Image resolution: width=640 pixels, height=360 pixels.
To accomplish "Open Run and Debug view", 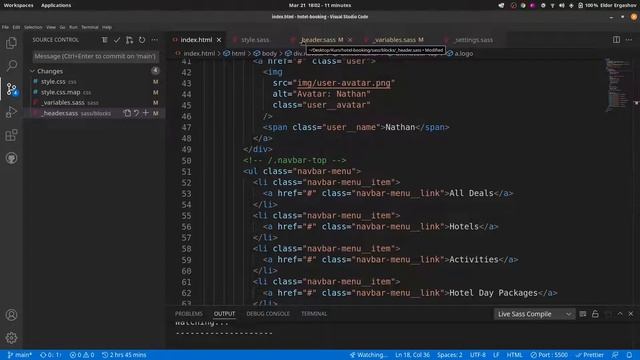I will coord(11,112).
